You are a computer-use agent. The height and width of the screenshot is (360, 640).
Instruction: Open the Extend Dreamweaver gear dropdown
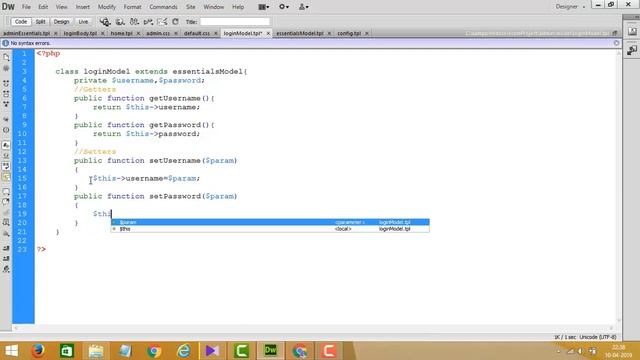coord(284,7)
